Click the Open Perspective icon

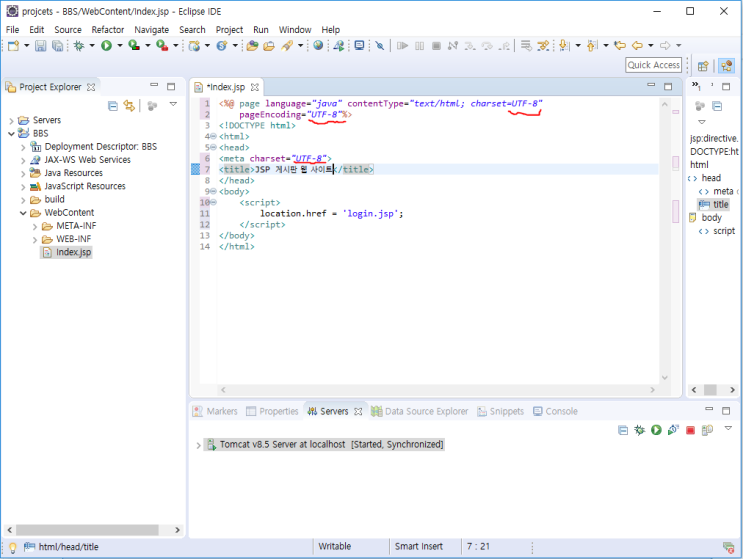pyautogui.click(x=703, y=66)
